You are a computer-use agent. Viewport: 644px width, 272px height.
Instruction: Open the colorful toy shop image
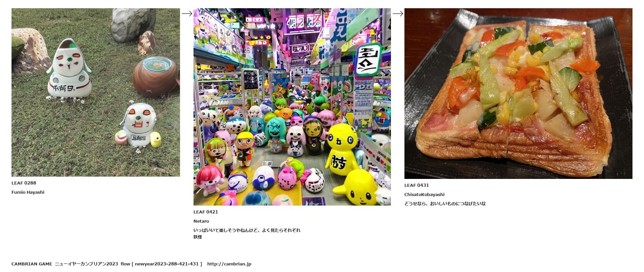292,107
